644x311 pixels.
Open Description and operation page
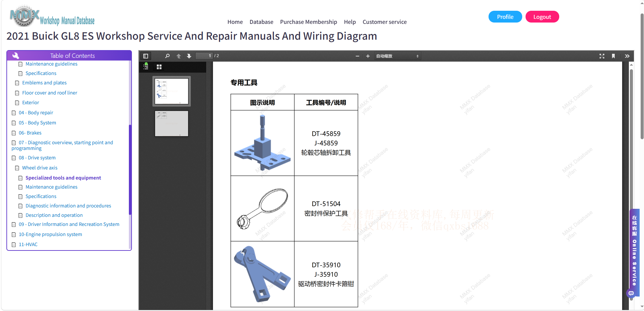[x=54, y=215]
